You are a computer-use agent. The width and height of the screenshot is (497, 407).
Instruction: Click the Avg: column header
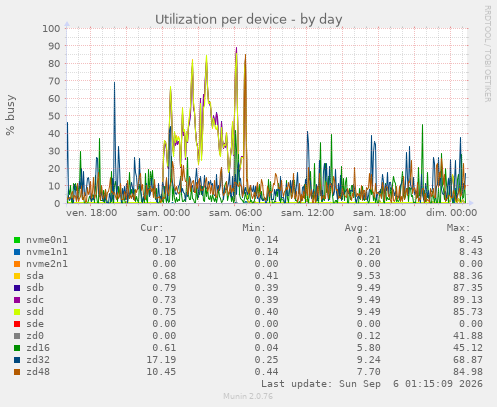[x=356, y=228]
